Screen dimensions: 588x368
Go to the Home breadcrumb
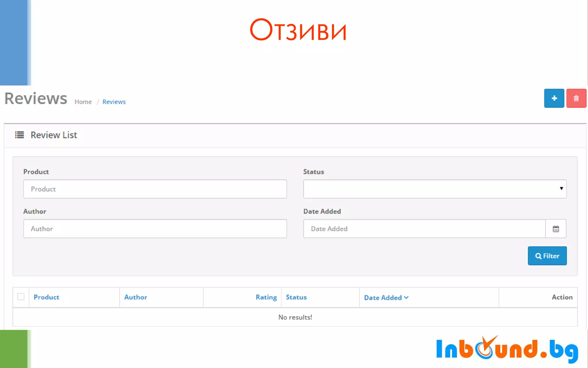click(83, 102)
